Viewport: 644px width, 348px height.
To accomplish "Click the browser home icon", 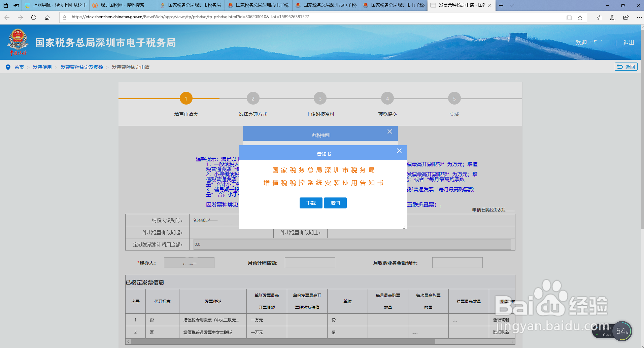I will (x=47, y=17).
